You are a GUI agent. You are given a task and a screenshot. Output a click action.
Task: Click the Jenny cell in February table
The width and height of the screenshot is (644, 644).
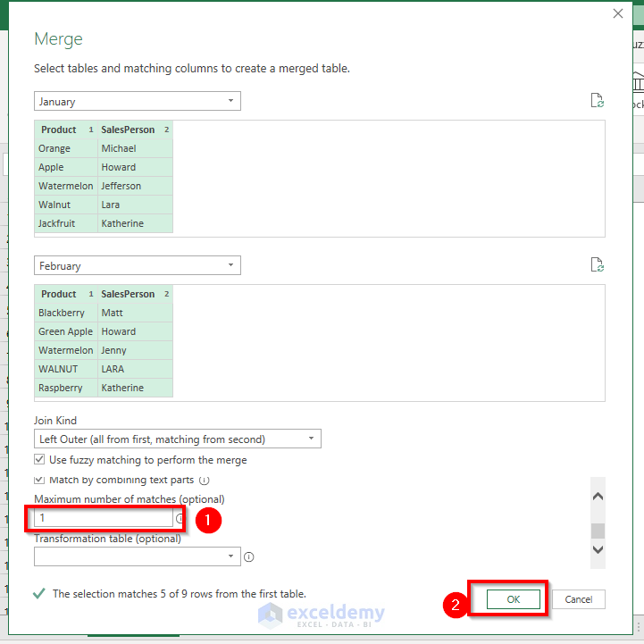[135, 350]
